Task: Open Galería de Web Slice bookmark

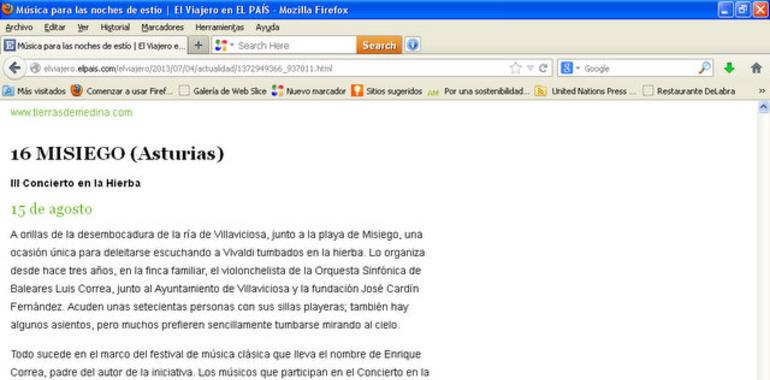Action: coord(222,91)
